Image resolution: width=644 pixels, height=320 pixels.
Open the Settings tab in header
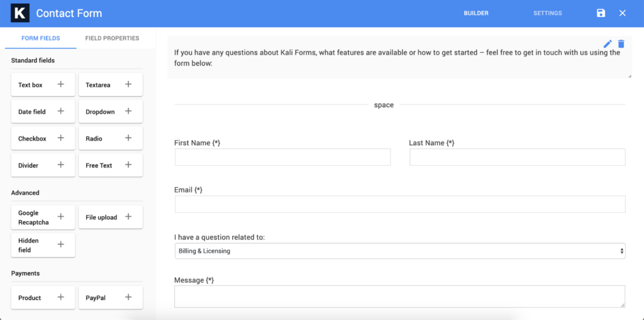[548, 13]
